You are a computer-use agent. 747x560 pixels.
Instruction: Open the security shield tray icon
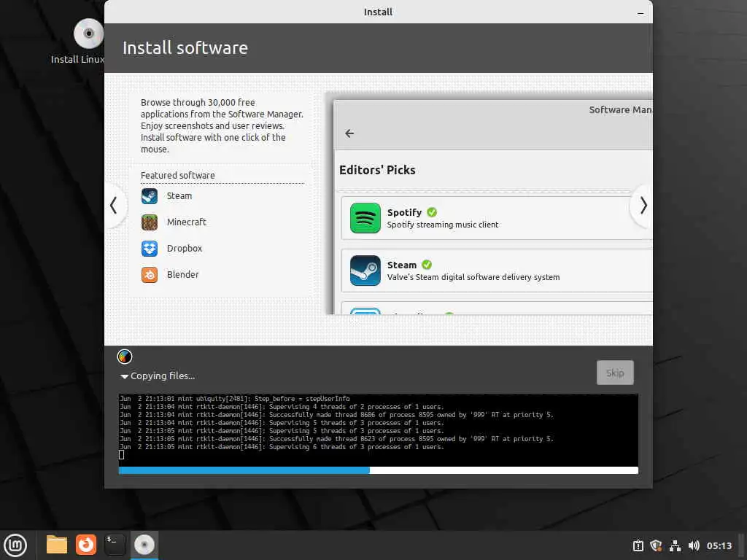point(656,545)
